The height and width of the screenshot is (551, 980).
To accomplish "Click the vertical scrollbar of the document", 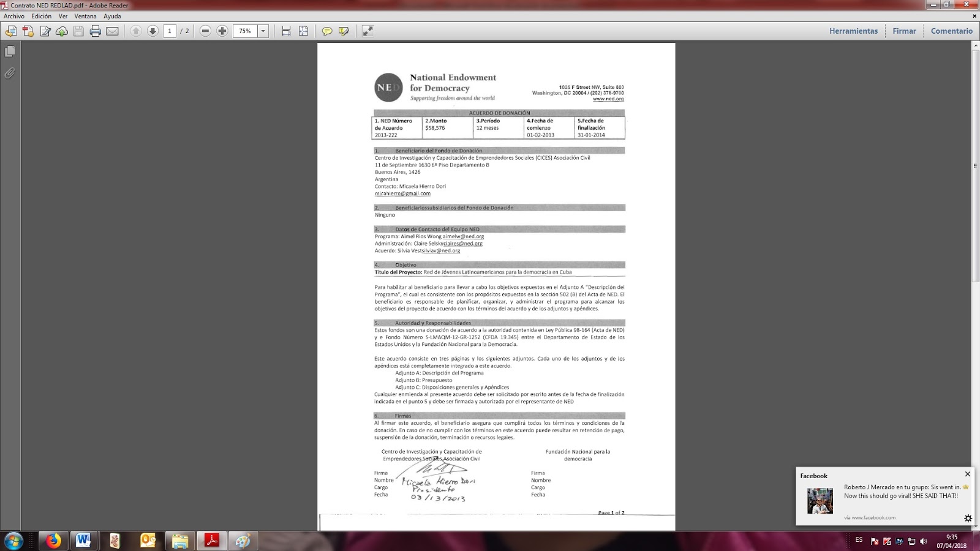I will coord(975,165).
